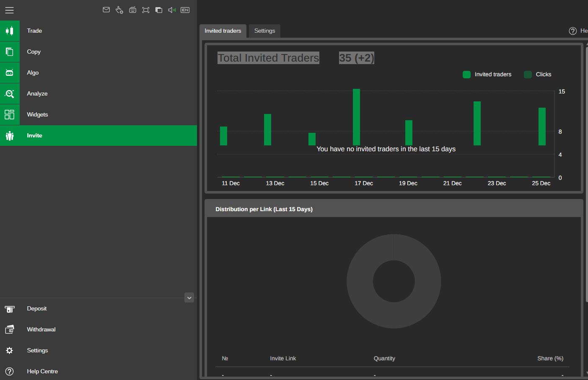Open the EN language selector
This screenshot has width=588, height=380.
pos(185,10)
